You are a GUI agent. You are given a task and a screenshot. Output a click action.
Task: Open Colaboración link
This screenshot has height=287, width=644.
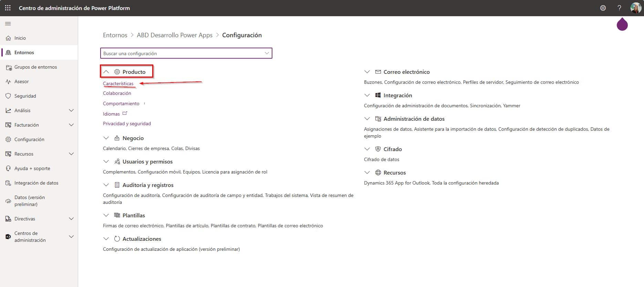(x=117, y=93)
